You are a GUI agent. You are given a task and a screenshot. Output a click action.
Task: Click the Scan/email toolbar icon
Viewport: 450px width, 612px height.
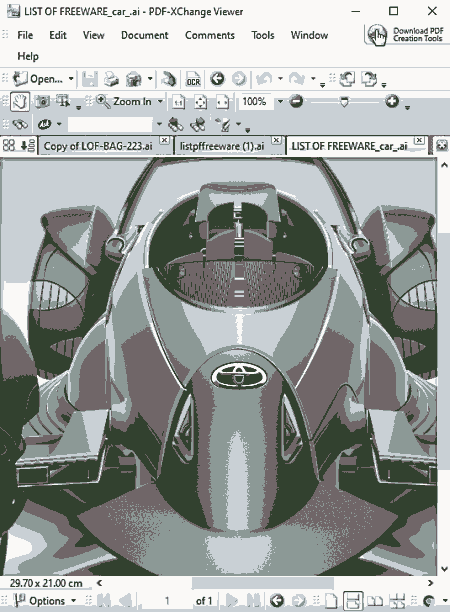point(133,79)
